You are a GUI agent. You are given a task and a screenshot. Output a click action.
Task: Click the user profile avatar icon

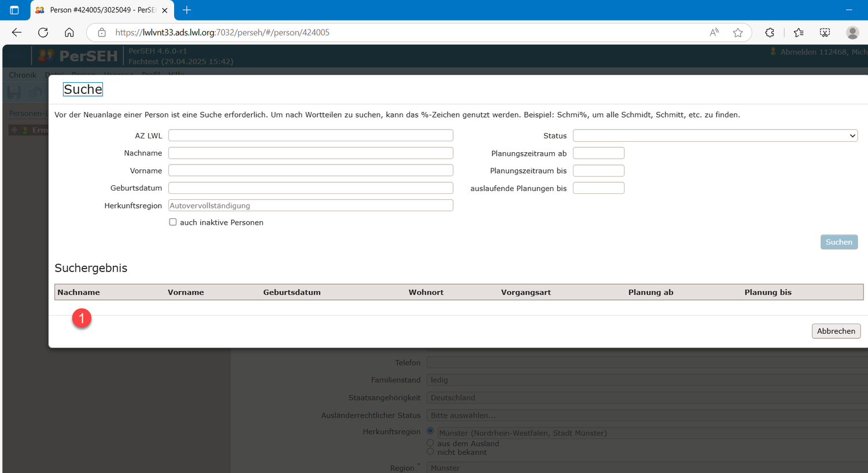(x=852, y=32)
